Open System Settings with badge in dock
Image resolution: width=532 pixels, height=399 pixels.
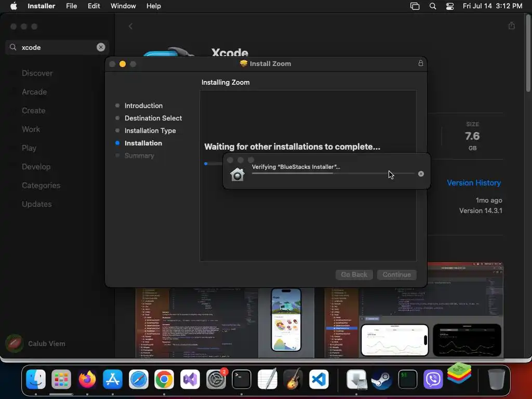pos(216,379)
